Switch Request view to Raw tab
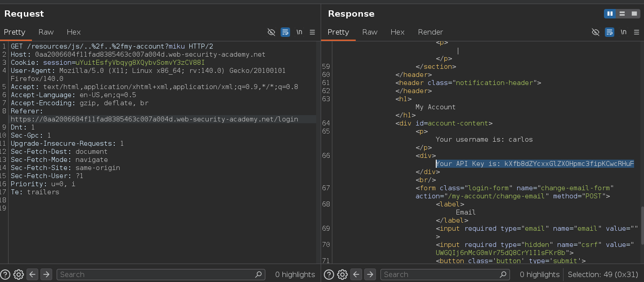 click(46, 32)
